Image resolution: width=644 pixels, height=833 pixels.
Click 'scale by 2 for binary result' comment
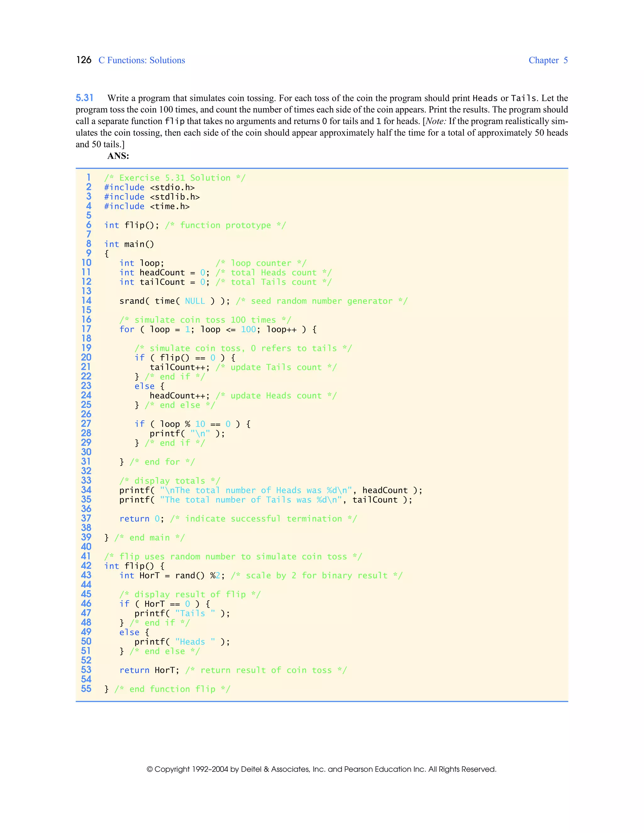(x=317, y=576)
